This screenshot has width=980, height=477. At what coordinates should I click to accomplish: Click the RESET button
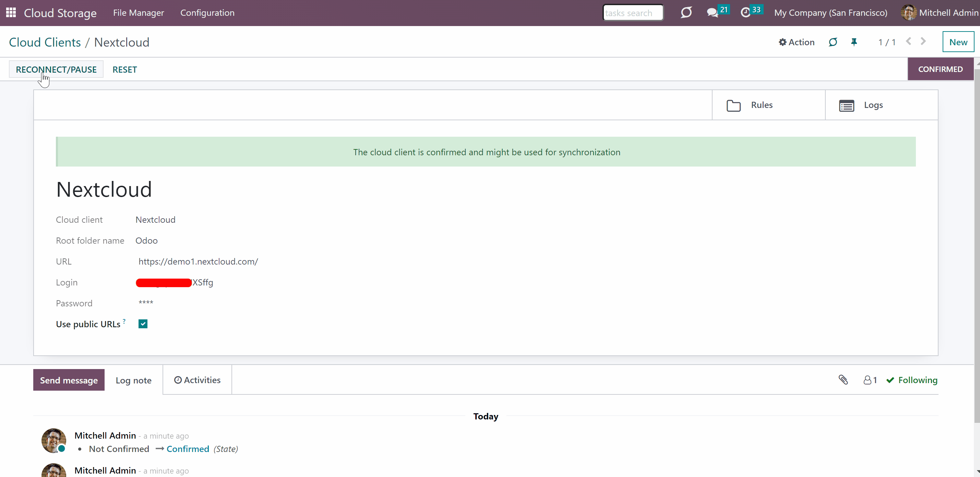click(x=125, y=69)
